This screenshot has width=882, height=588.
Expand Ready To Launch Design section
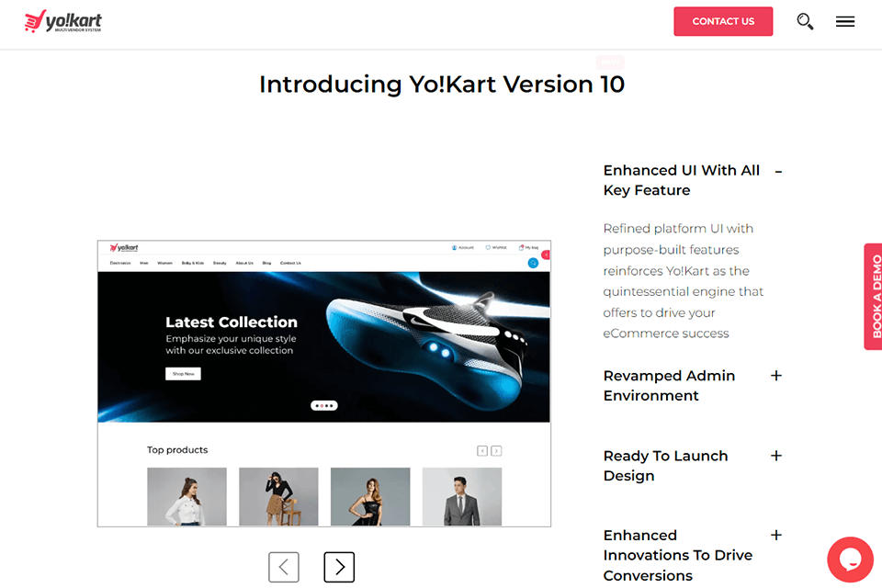(776, 455)
